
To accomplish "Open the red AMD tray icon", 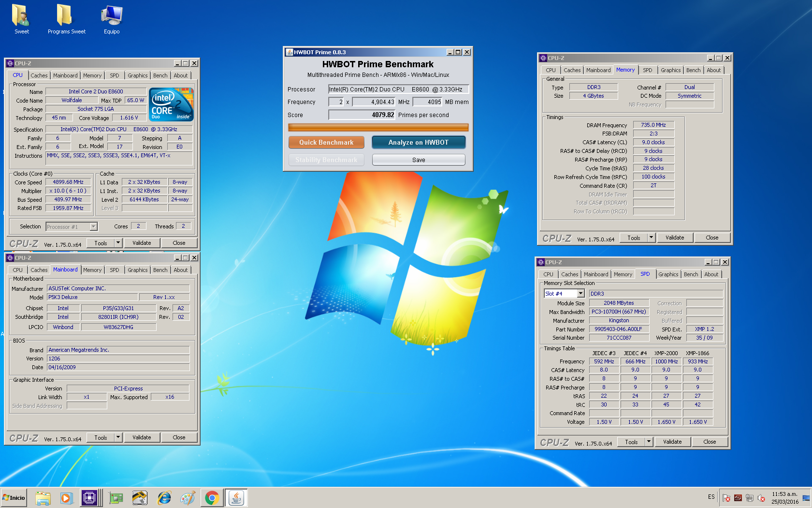I will (738, 498).
